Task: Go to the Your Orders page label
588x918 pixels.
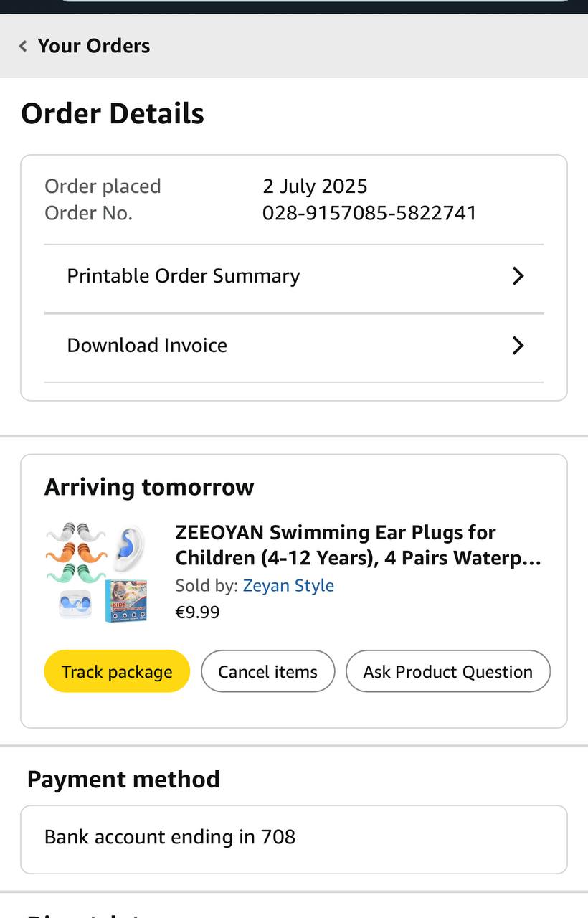Action: [93, 46]
